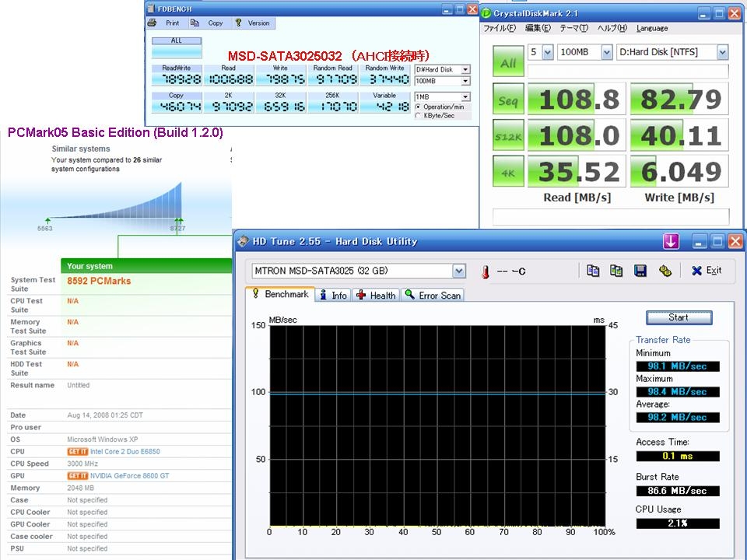Screen dimensions: 747x560
Task: Switch to the Error Scan tab
Action: [433, 296]
